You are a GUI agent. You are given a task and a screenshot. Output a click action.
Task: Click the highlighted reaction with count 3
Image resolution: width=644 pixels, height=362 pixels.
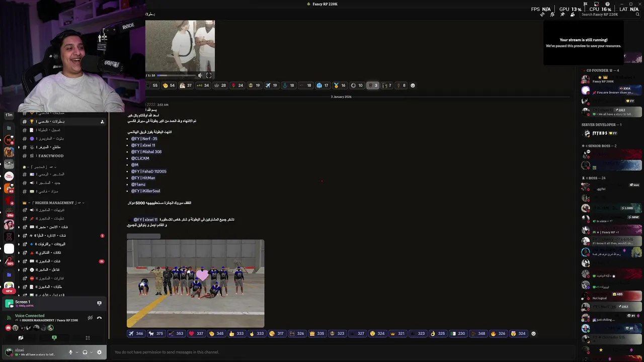(372, 85)
